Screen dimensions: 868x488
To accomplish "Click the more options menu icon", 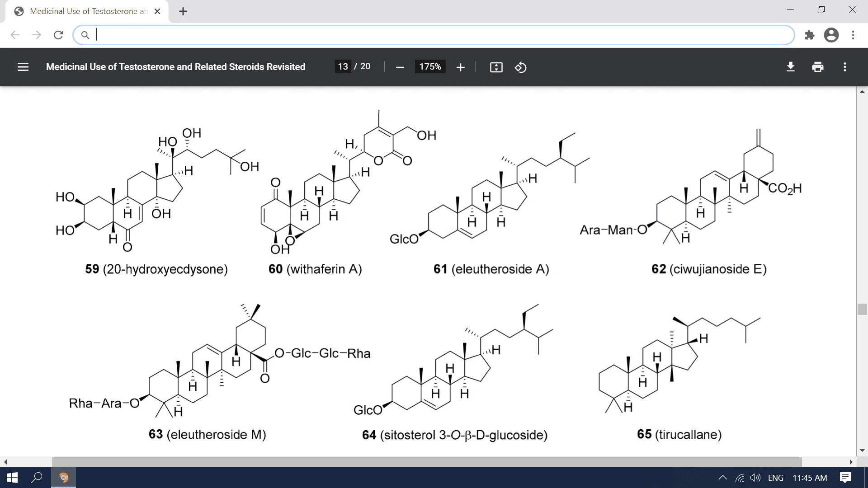I will pyautogui.click(x=845, y=67).
